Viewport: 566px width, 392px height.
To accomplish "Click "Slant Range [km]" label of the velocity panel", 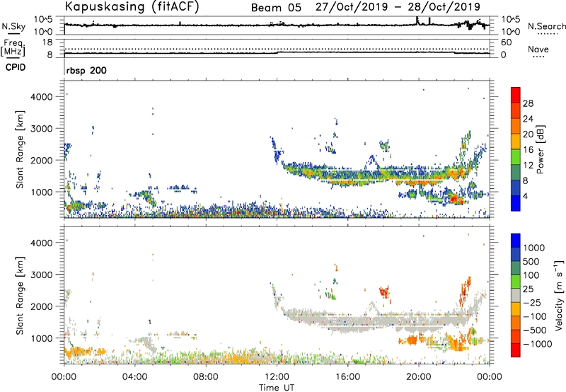I will [x=20, y=295].
